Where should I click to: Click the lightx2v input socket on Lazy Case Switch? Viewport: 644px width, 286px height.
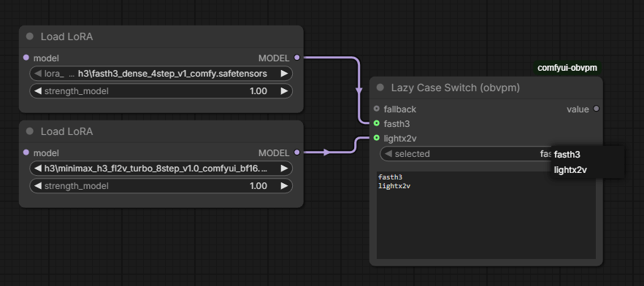[377, 138]
